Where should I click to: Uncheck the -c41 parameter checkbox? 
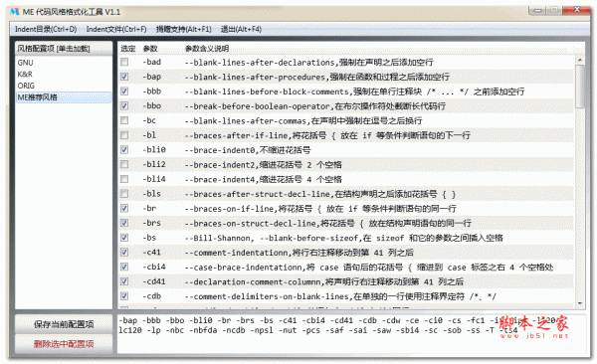[124, 252]
